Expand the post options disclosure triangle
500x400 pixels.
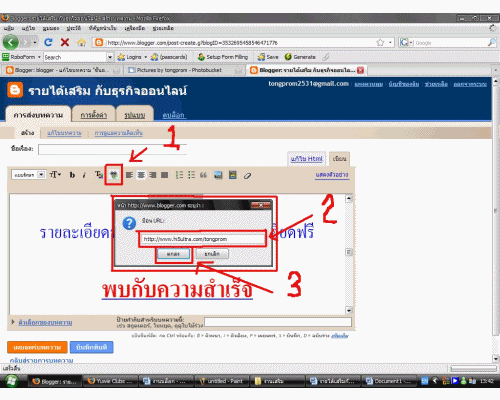point(13,322)
